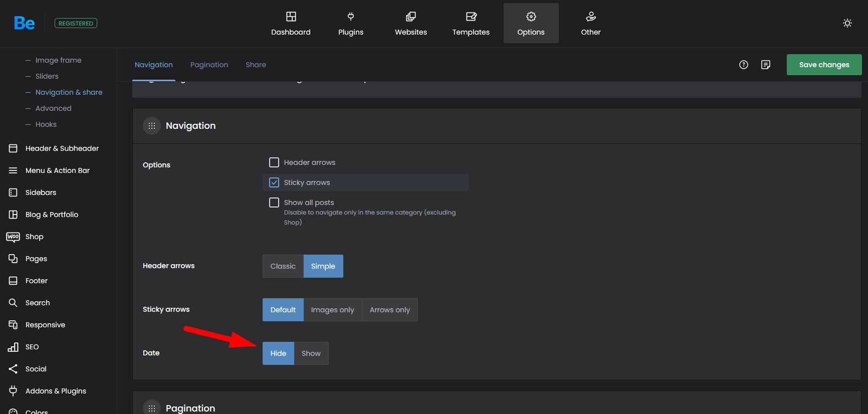Set Sticky arrows to Images only
The width and height of the screenshot is (868, 414).
tap(333, 310)
